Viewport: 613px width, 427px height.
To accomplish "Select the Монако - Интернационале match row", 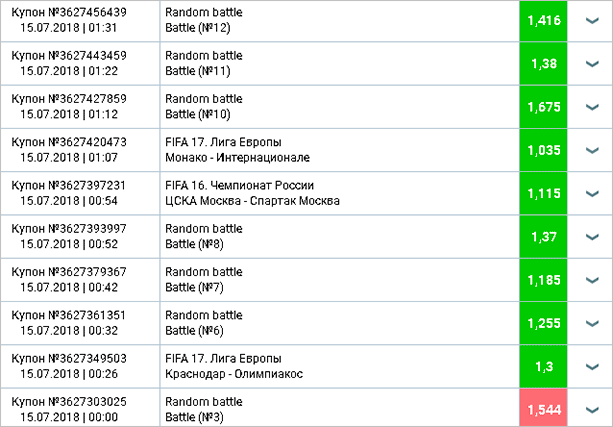I will [x=238, y=158].
